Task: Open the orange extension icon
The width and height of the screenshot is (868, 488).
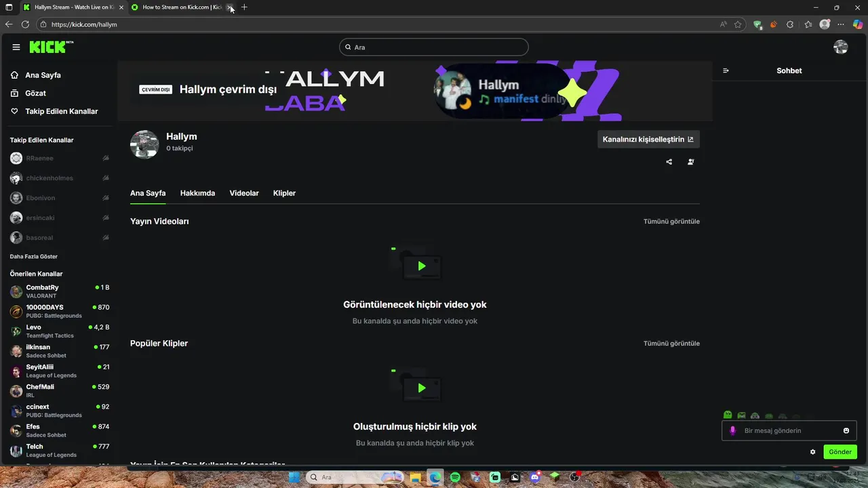Action: (774, 24)
